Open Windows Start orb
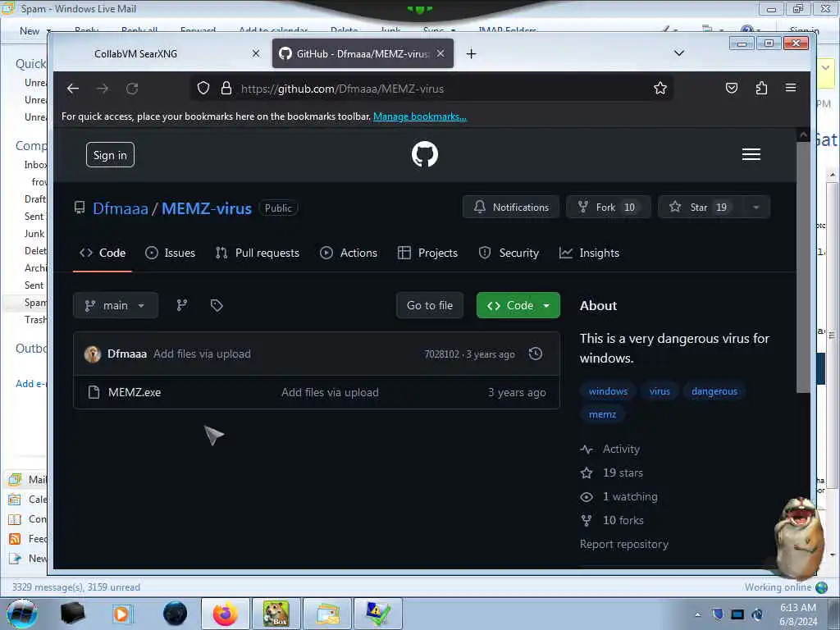This screenshot has height=630, width=840. [22, 614]
